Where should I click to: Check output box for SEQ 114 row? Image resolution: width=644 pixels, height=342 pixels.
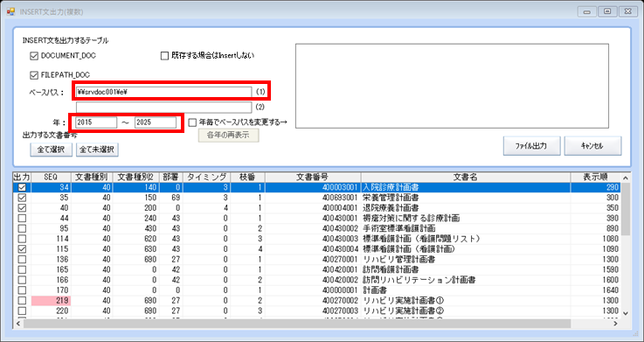click(22, 239)
